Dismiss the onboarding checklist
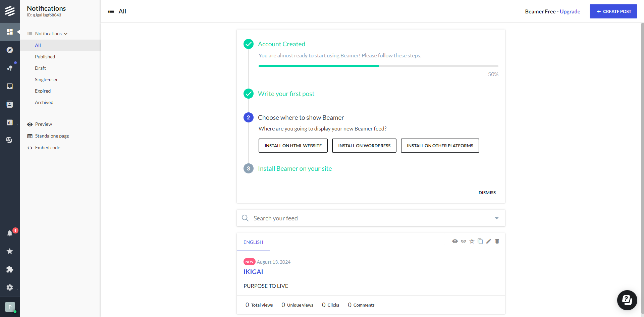Viewport: 644px width, 317px height. coord(487,193)
